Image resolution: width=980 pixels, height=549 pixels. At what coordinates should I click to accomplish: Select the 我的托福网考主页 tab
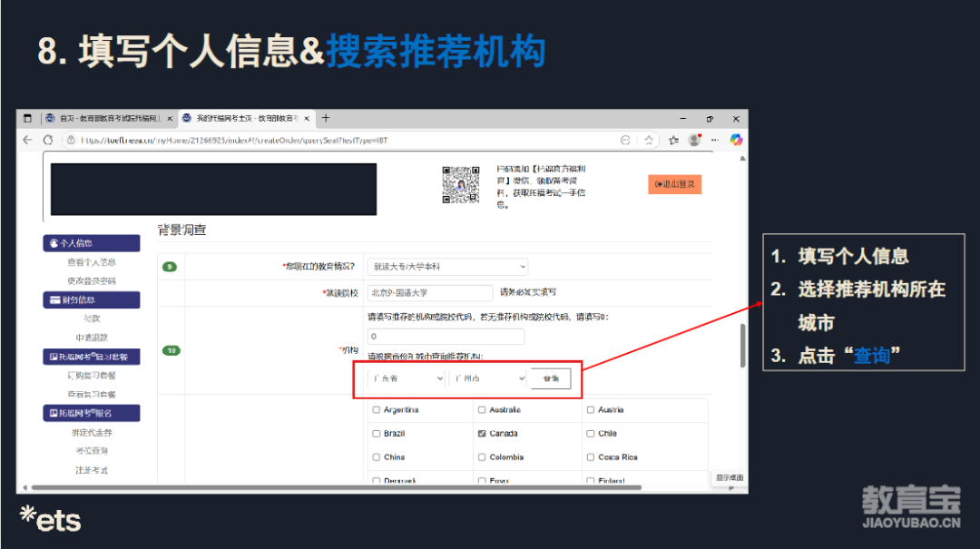[x=246, y=118]
